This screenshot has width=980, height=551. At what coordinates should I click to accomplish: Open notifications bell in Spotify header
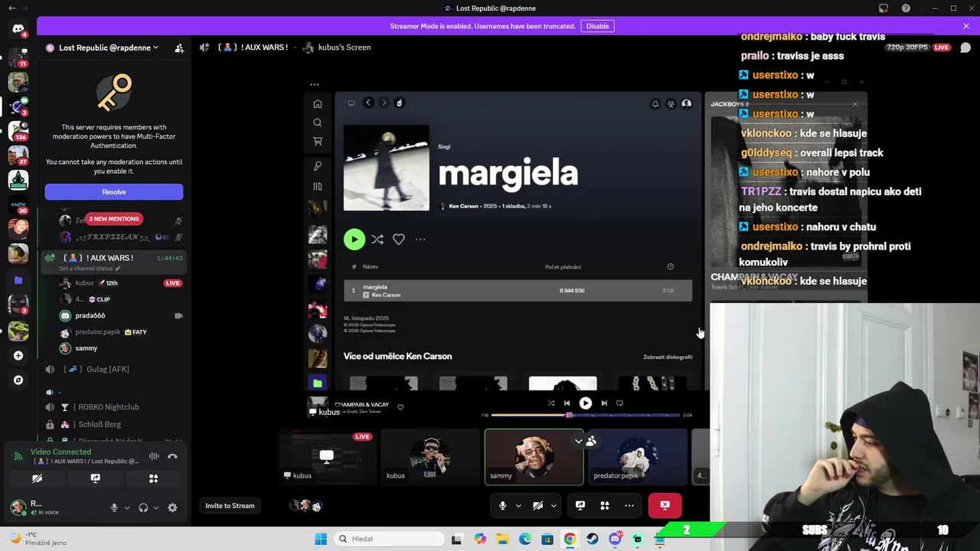click(655, 103)
